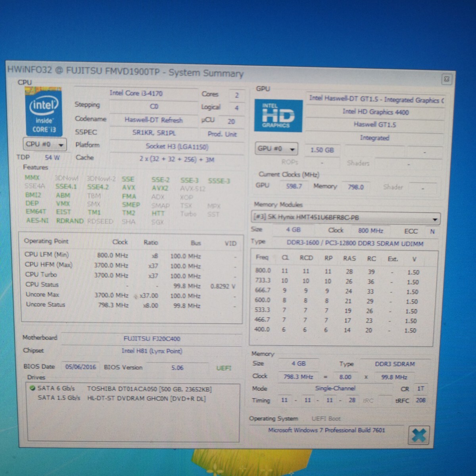Click the SSE4.2 feature label
Viewport: 476px width, 476px height.
(98, 187)
